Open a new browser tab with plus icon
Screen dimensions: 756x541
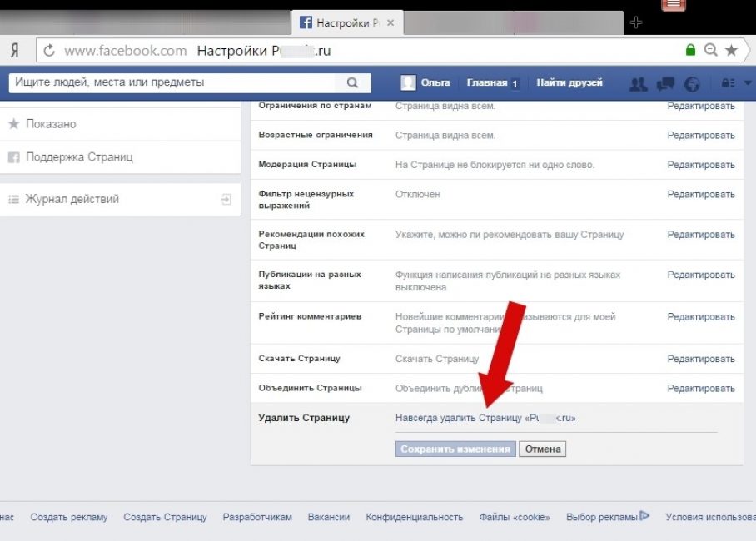636,22
